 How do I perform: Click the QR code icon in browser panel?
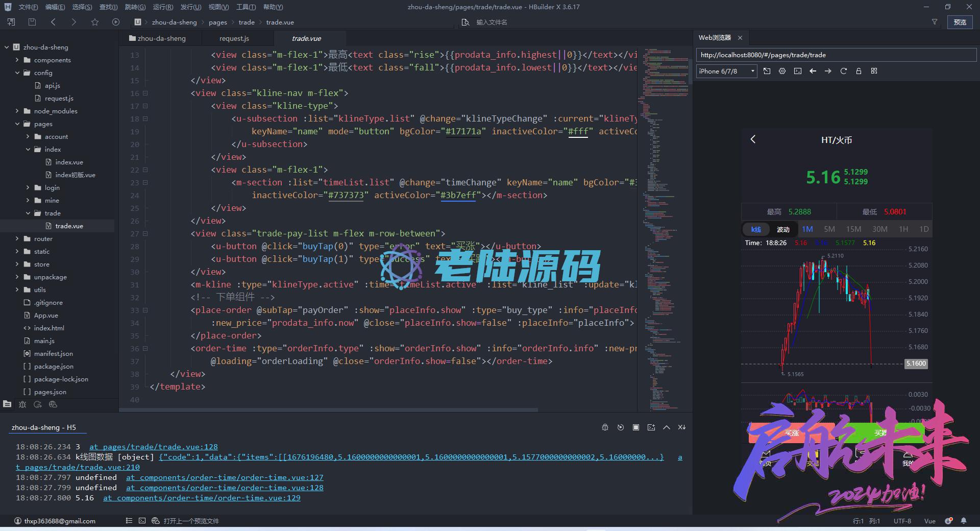[x=874, y=71]
